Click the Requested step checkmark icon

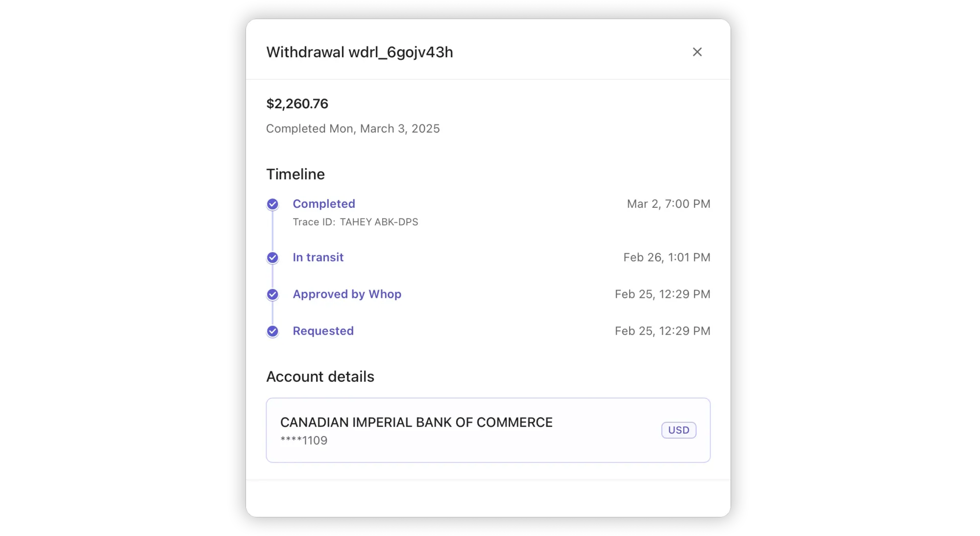(x=272, y=332)
